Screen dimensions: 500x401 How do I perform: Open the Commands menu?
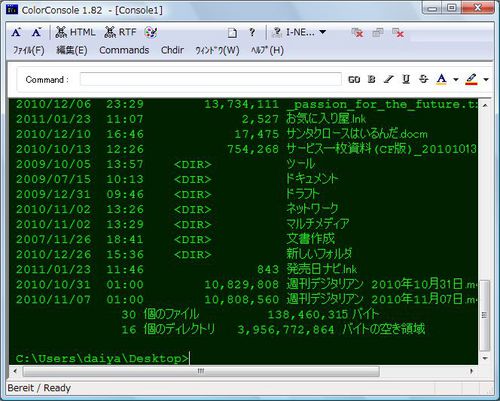(124, 50)
